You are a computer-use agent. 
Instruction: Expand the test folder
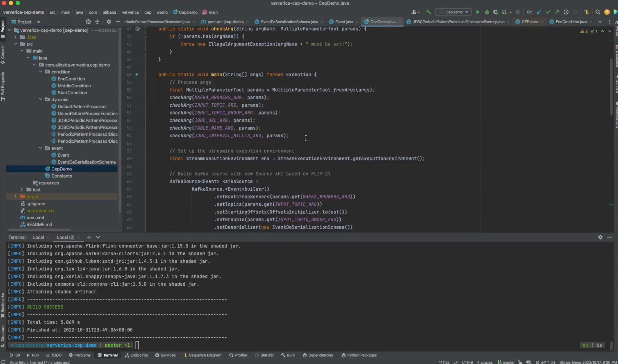click(22, 190)
